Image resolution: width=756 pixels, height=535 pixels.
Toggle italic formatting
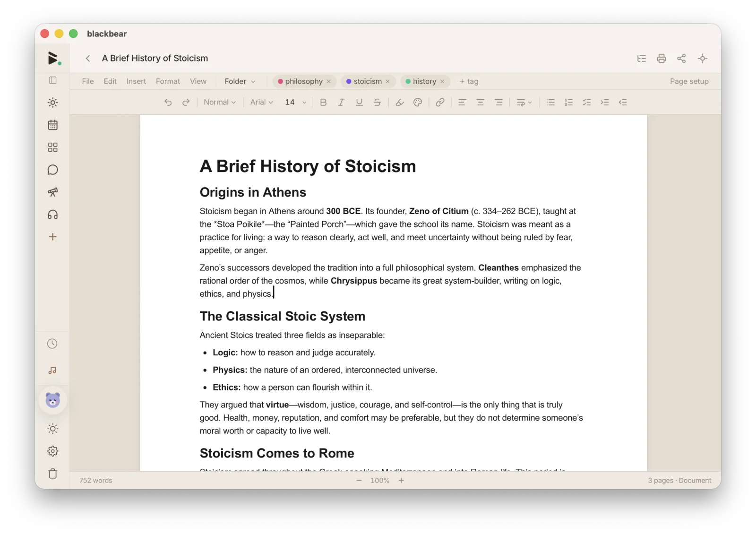pos(341,102)
